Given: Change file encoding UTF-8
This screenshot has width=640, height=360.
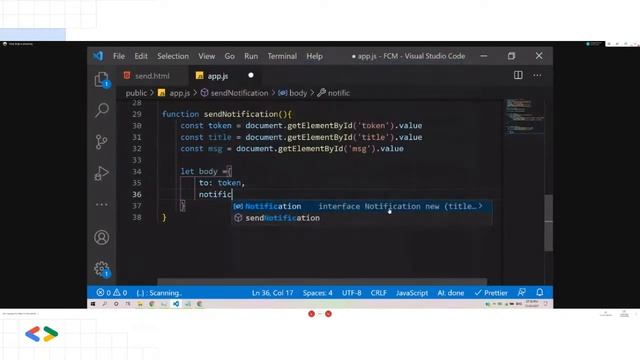Looking at the screenshot, I should click(351, 293).
